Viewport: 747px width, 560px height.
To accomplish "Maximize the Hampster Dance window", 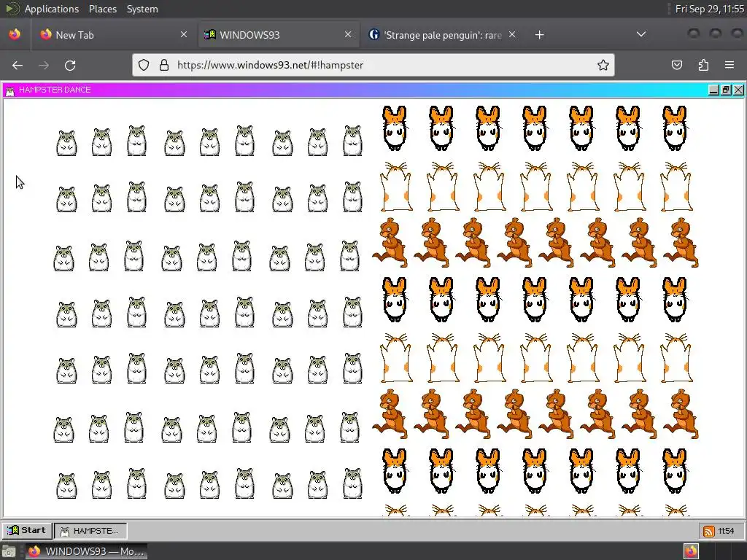I will 726,90.
